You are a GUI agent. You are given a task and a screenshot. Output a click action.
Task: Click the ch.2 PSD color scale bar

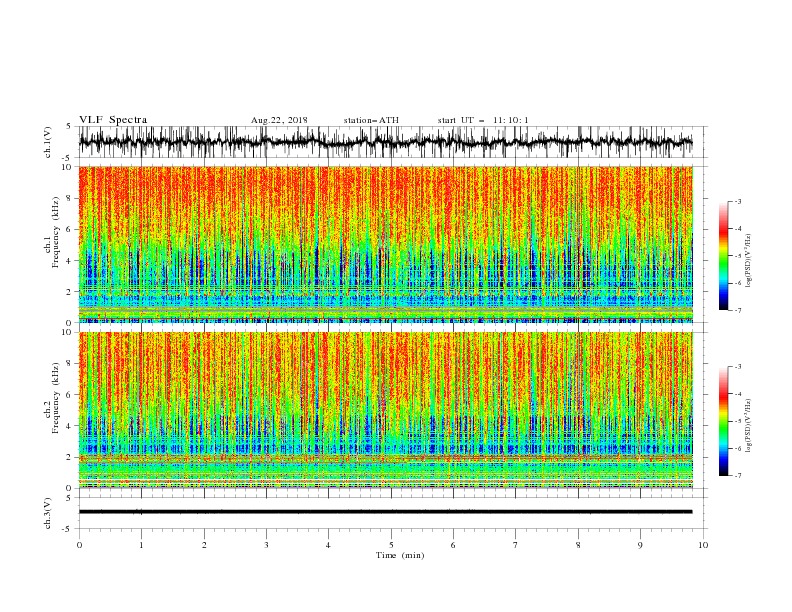click(724, 421)
